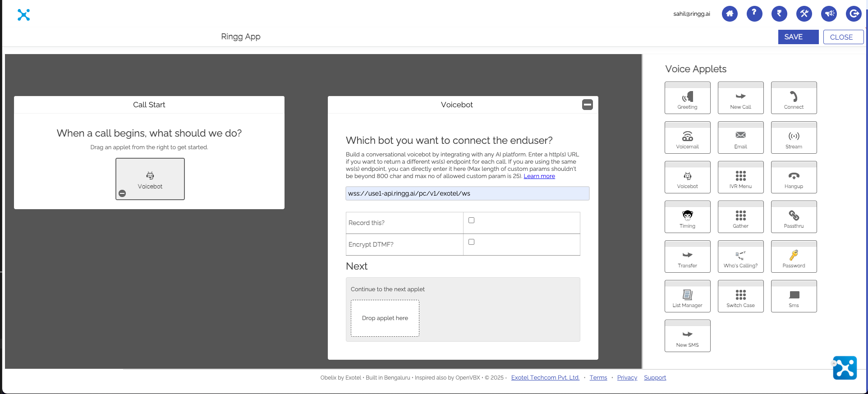Select the Switch Case applet
The height and width of the screenshot is (394, 868).
(740, 296)
